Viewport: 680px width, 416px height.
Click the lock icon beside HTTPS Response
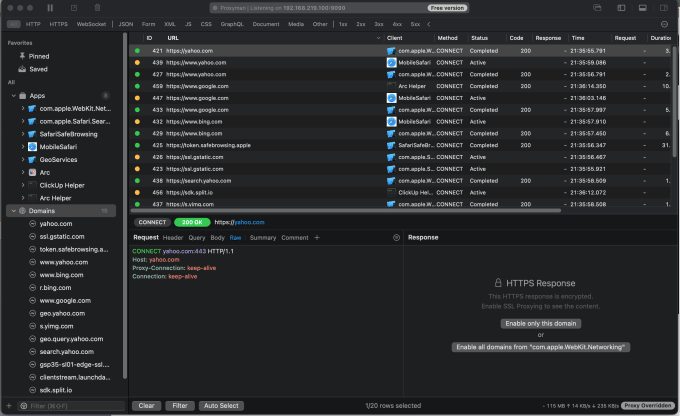[498, 283]
